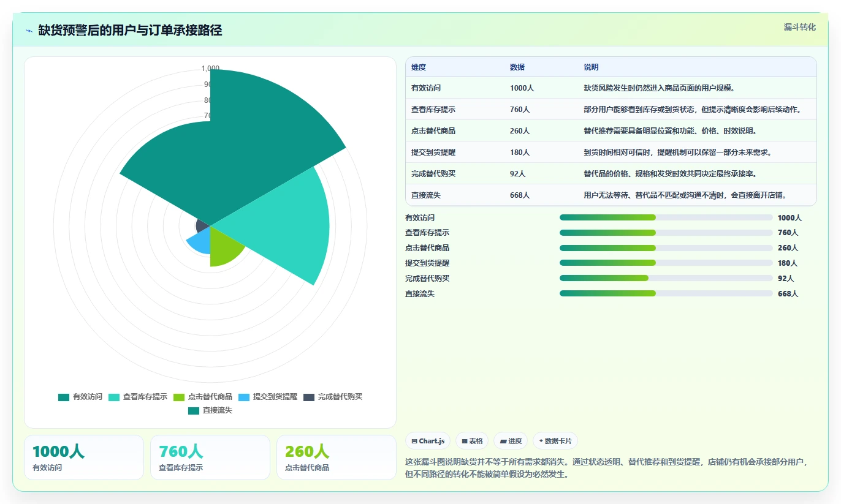841x504 pixels.
Task: Click the 760人 value in the table
Action: pos(520,110)
